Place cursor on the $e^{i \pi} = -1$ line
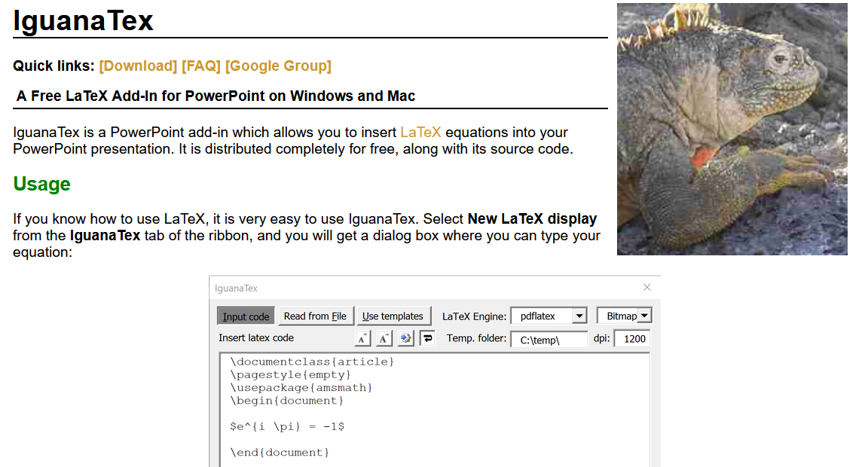Image resolution: width=868 pixels, height=467 pixels. click(x=288, y=426)
